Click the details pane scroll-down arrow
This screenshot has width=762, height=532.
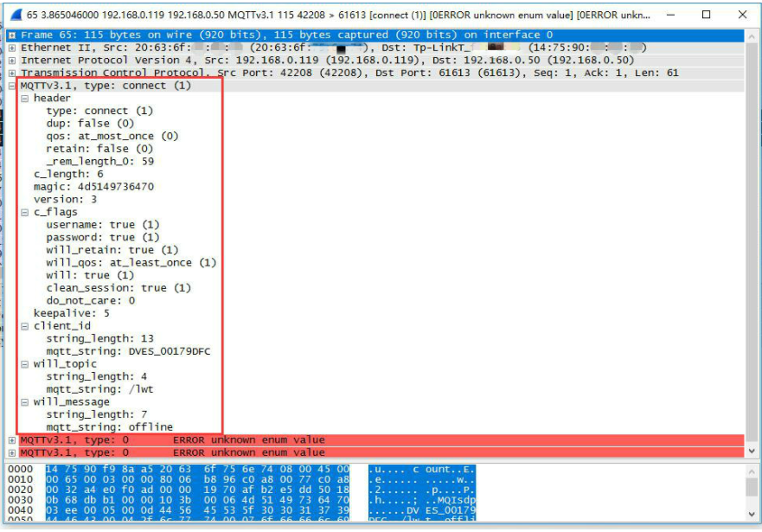(751, 452)
